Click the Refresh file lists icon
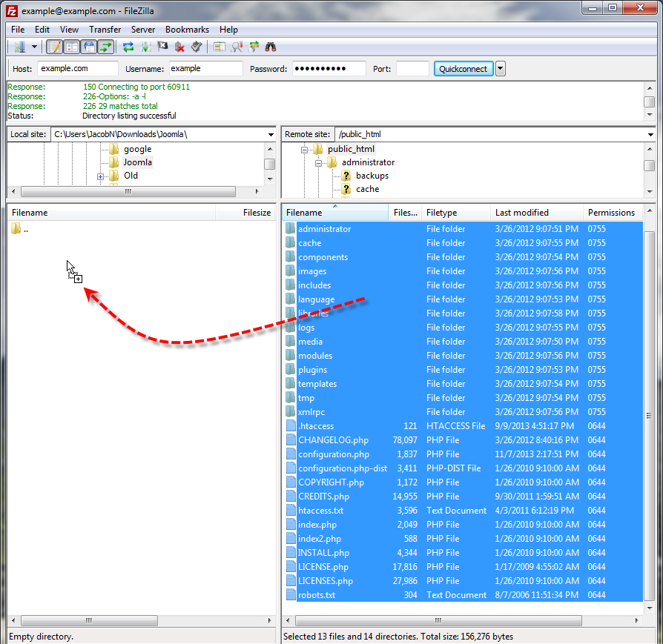Screen dimensions: 663x644 pos(128,47)
